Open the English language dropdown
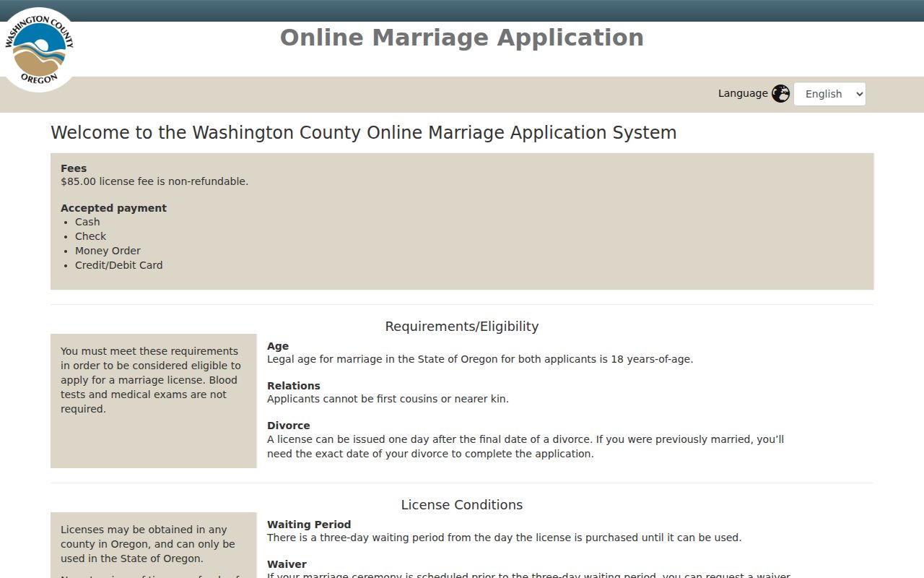924x578 pixels. (829, 94)
